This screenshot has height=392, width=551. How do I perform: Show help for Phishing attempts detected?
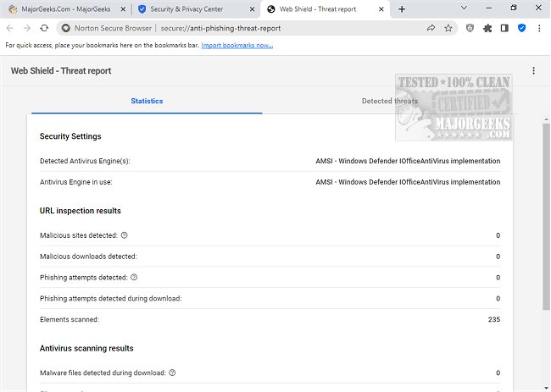[x=134, y=277]
